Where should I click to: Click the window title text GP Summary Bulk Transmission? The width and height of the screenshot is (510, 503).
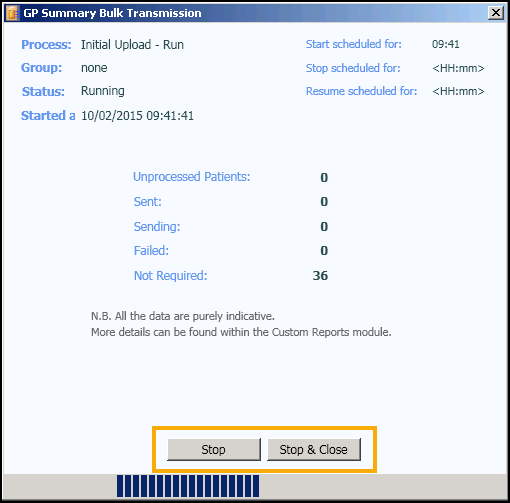coord(112,13)
